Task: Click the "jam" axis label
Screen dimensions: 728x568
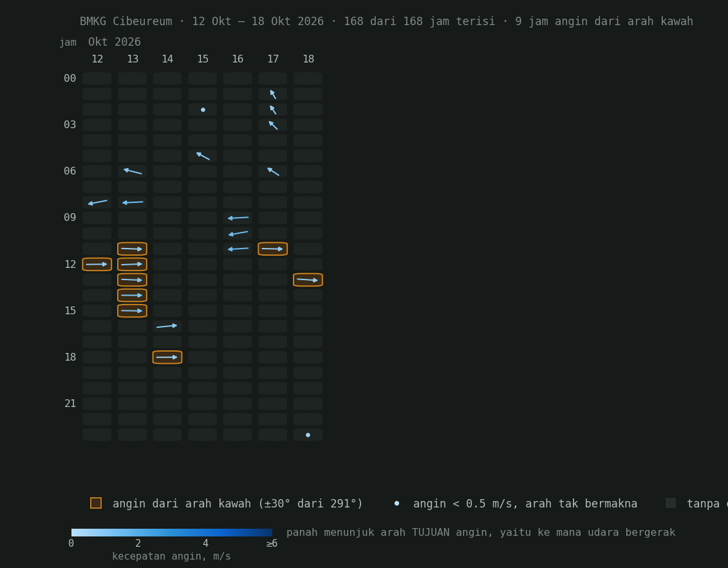Action: [68, 43]
